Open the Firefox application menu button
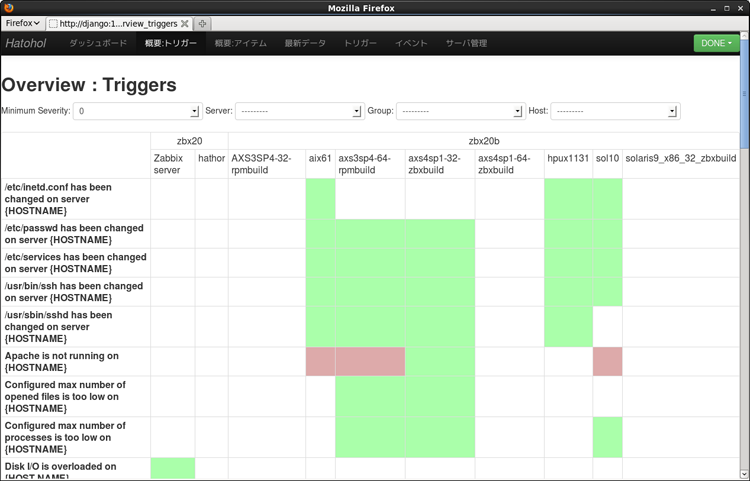This screenshot has height=481, width=750. tap(23, 22)
